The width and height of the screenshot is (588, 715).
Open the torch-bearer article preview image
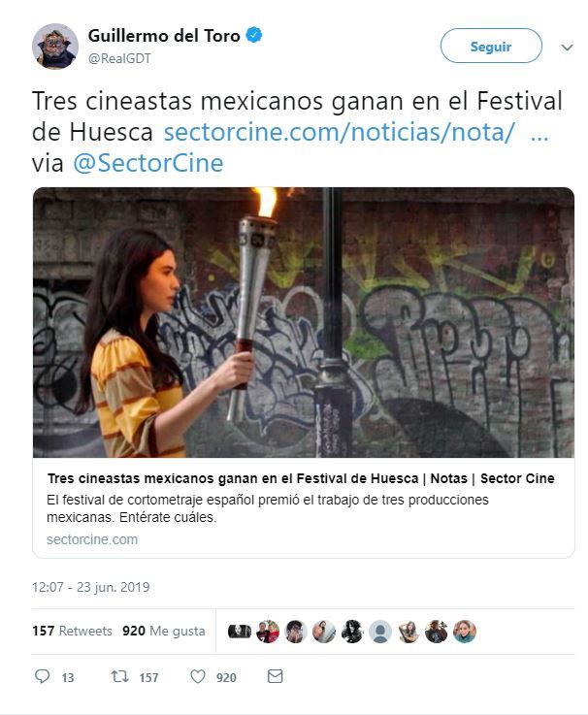tap(304, 322)
